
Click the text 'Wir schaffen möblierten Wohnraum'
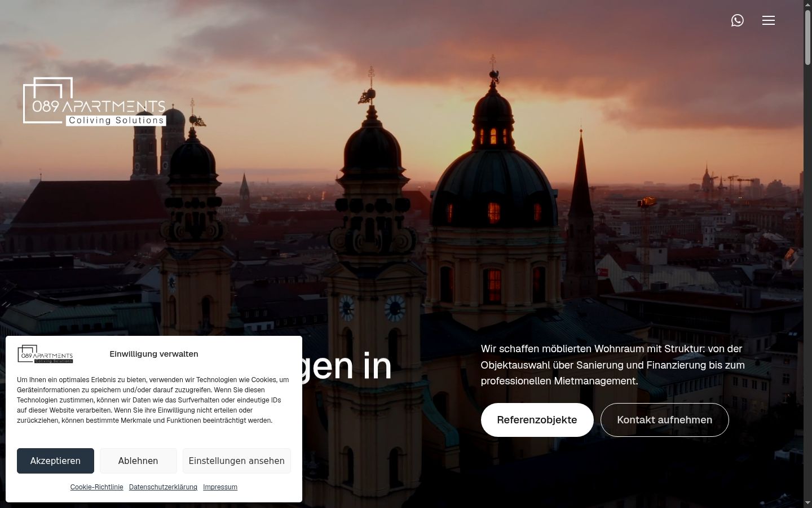pos(564,349)
